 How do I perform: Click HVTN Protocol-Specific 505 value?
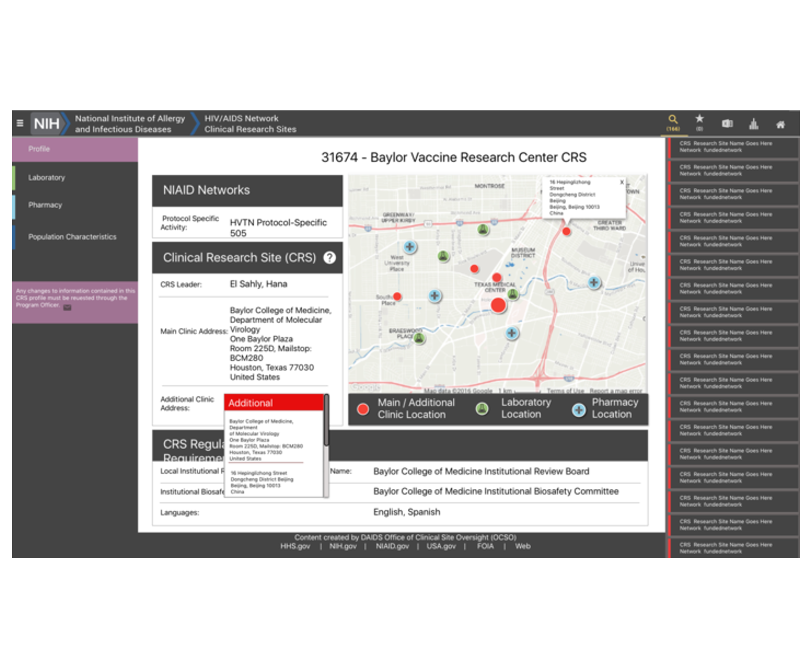pos(278,227)
